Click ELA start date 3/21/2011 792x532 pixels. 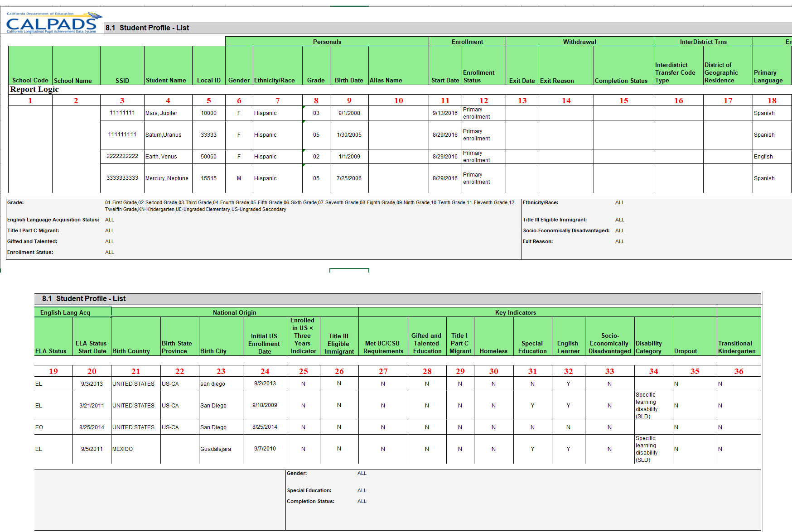pos(92,406)
